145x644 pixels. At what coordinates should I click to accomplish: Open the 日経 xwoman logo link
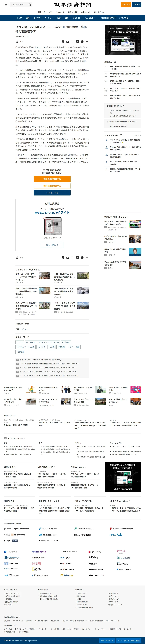tap(67, 569)
